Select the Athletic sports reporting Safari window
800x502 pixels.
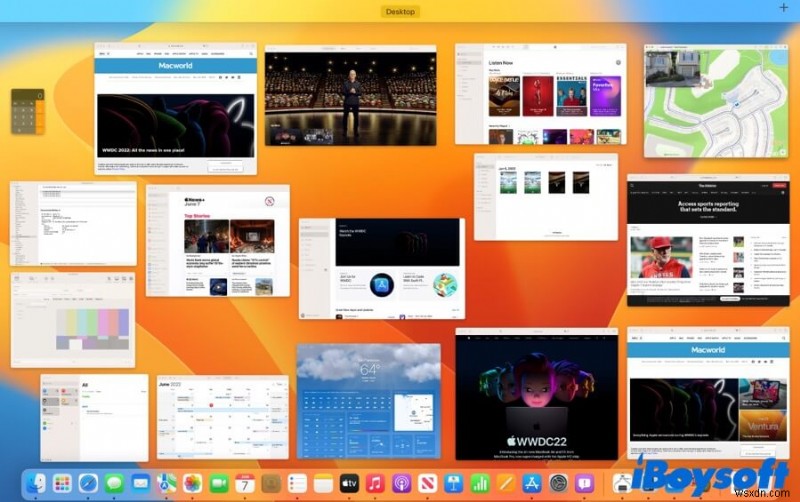tap(708, 240)
